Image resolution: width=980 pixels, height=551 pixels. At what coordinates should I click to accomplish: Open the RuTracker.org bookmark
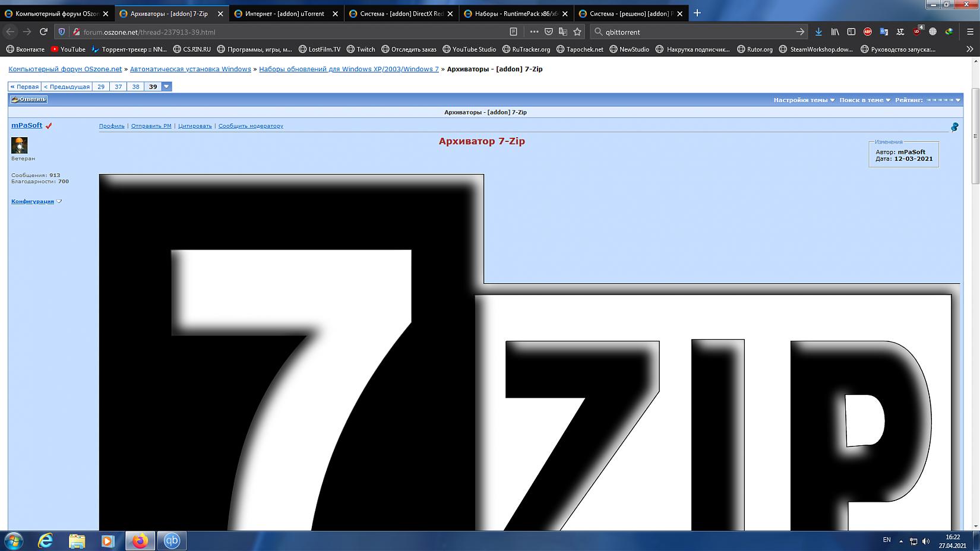coord(526,49)
